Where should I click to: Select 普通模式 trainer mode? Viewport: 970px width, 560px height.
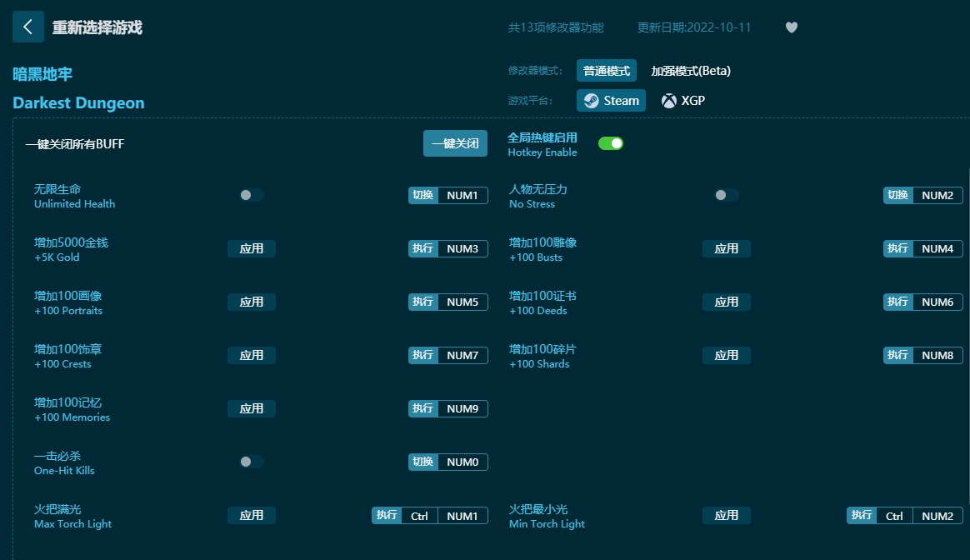point(607,71)
